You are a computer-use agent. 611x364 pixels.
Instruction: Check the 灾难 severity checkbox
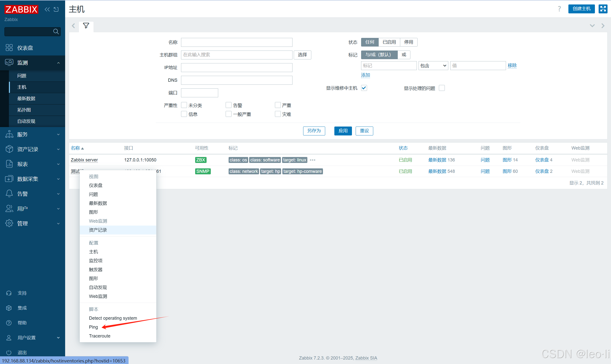pos(278,114)
